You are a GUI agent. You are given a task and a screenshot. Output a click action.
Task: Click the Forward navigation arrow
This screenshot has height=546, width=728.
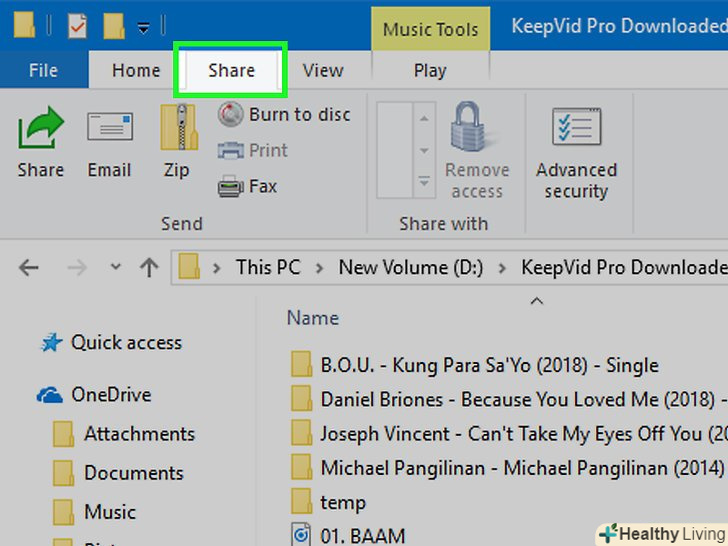[77, 267]
